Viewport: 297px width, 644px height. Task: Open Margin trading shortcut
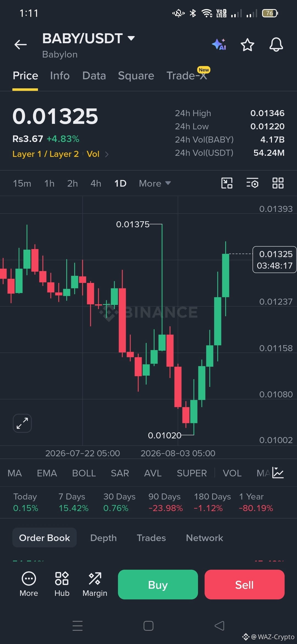pos(95,584)
